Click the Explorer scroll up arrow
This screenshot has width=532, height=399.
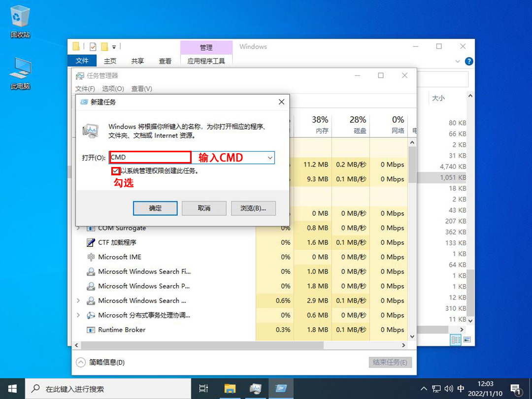[x=470, y=96]
